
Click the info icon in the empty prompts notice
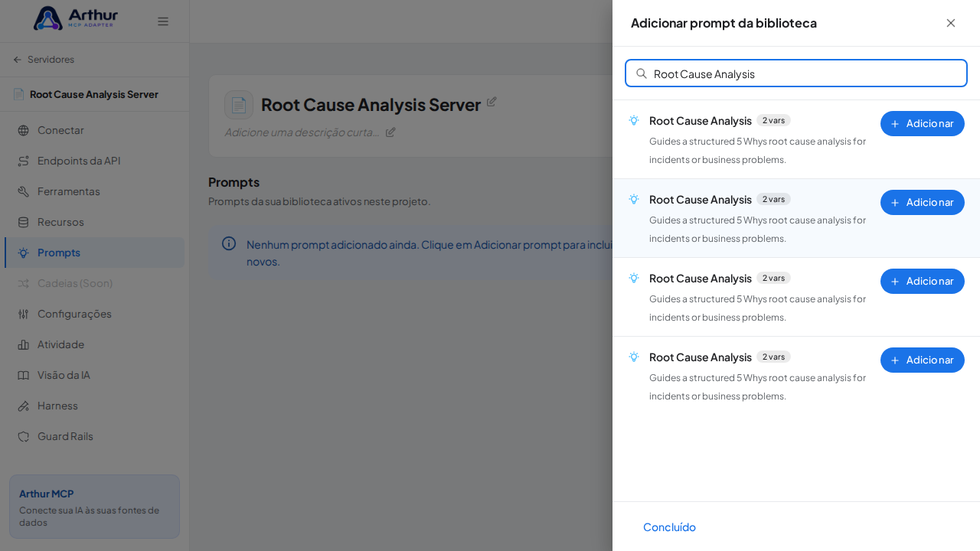pos(229,243)
